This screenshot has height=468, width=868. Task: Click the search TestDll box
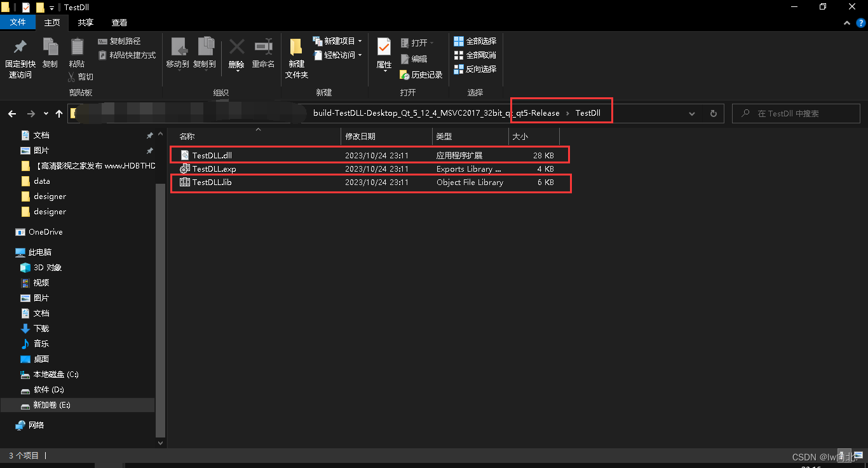pyautogui.click(x=796, y=114)
